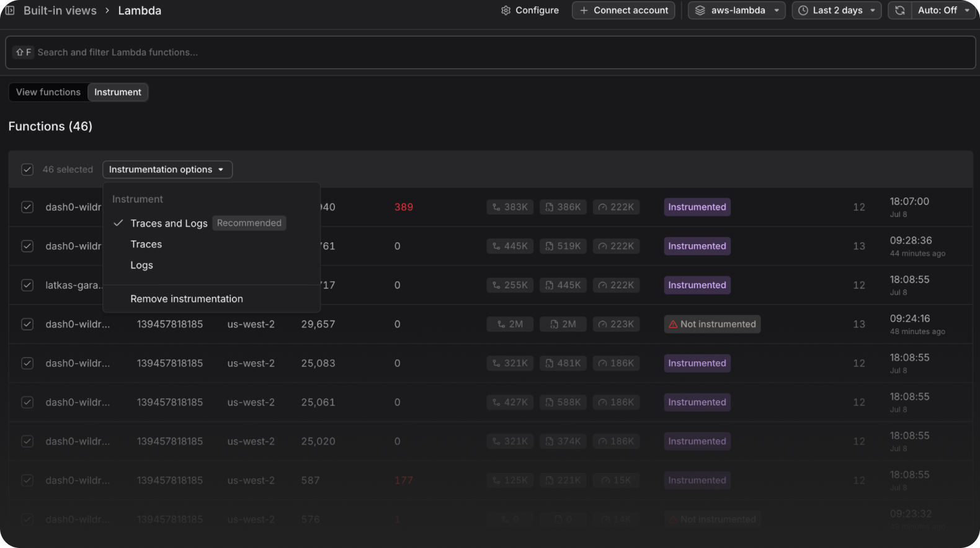This screenshot has height=548, width=980.
Task: Click the 09:24:16 timestamp
Action: click(x=910, y=319)
